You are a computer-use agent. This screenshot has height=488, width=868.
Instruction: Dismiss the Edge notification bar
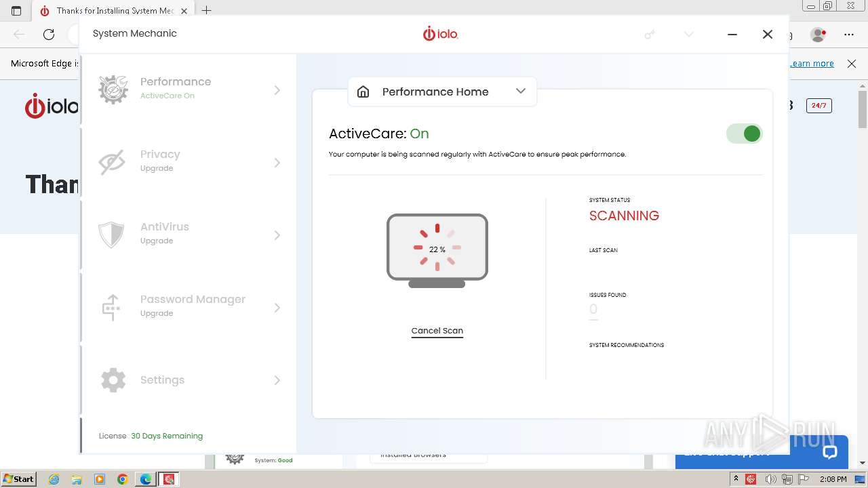tap(852, 63)
